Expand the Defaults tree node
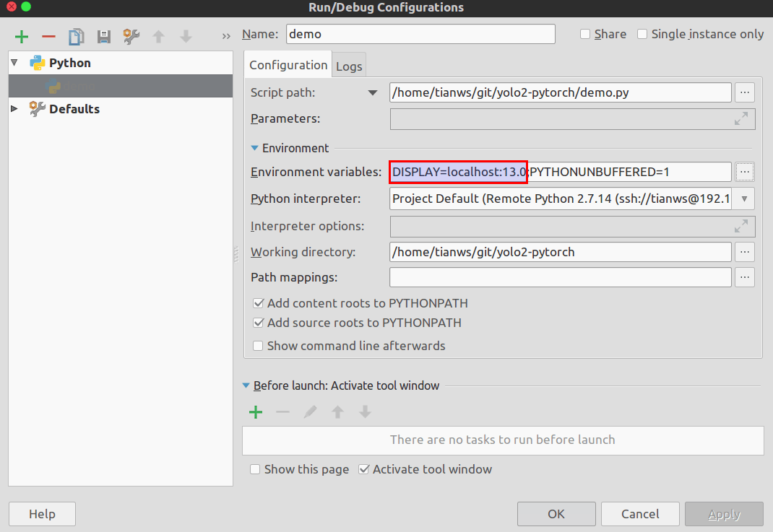Screen dimensions: 773x532 click(14, 109)
